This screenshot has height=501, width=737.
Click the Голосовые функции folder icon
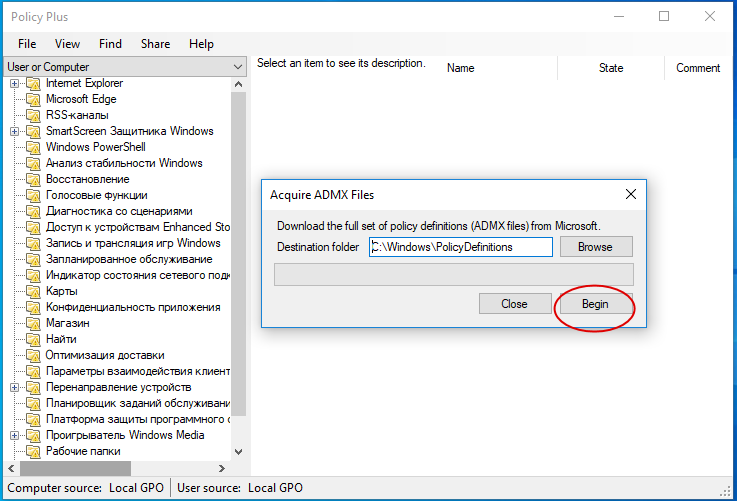tap(33, 196)
